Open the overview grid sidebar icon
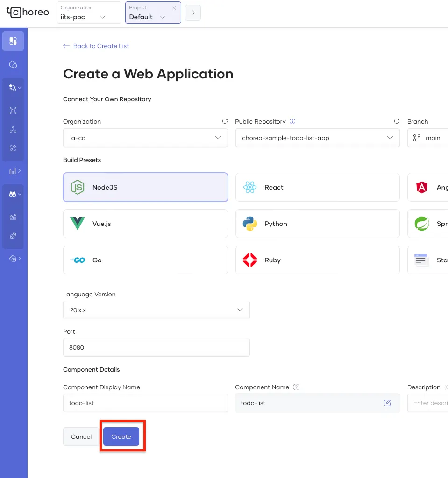Viewport: 448px width, 478px height. click(13, 41)
